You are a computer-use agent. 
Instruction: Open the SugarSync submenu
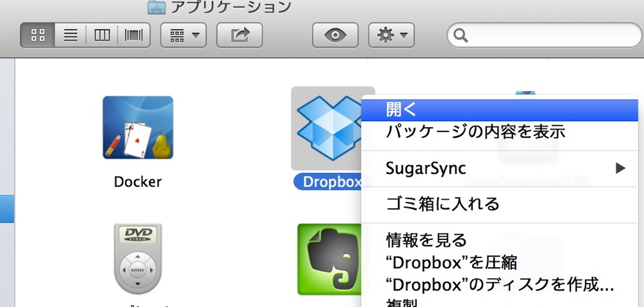499,168
